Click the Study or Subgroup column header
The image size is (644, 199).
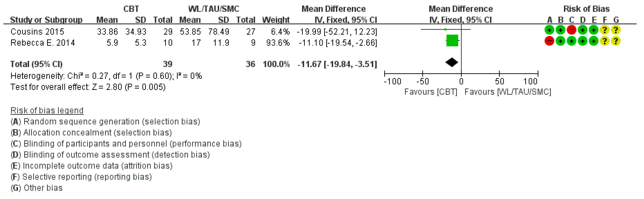click(x=46, y=20)
